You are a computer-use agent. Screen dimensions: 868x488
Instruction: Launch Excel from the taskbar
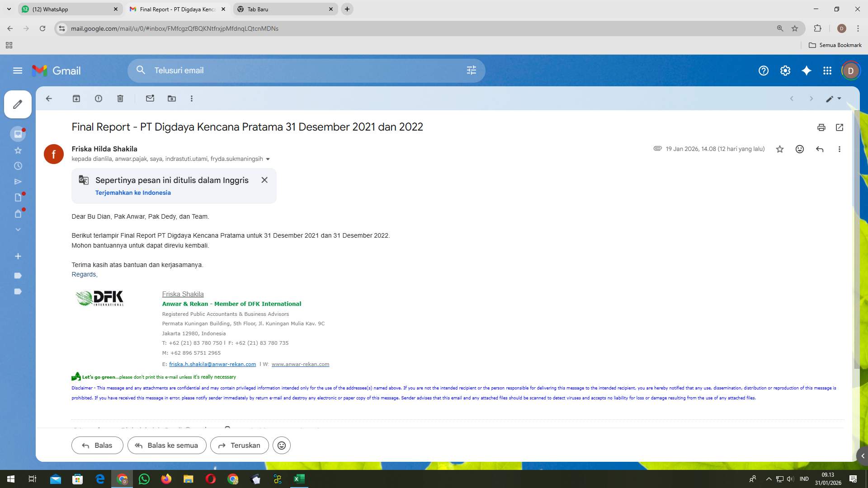click(298, 479)
